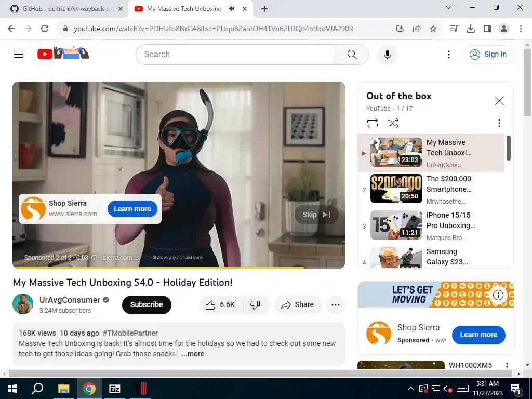The image size is (532, 399).
Task: Open 7-Zip from the taskbar
Action: pos(114,389)
